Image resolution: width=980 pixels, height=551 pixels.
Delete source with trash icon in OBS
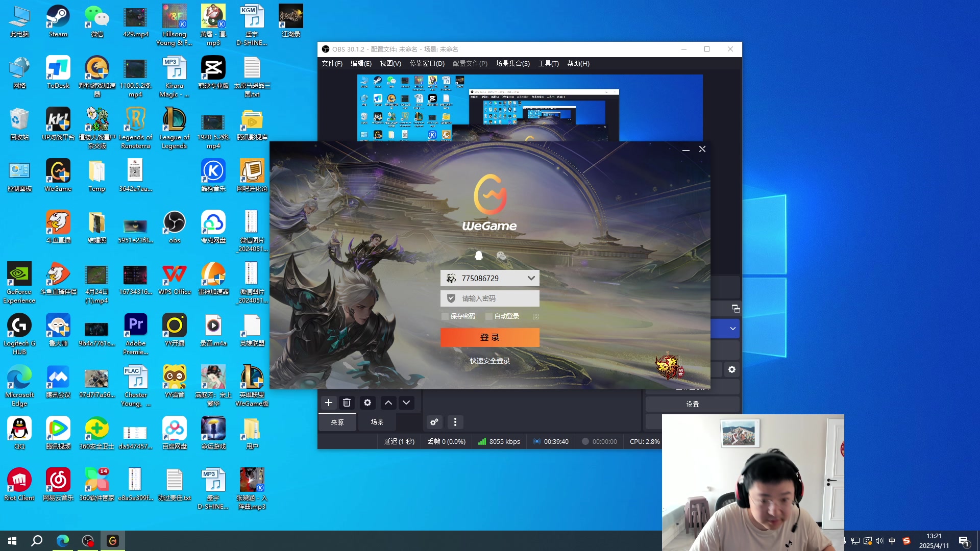point(347,403)
